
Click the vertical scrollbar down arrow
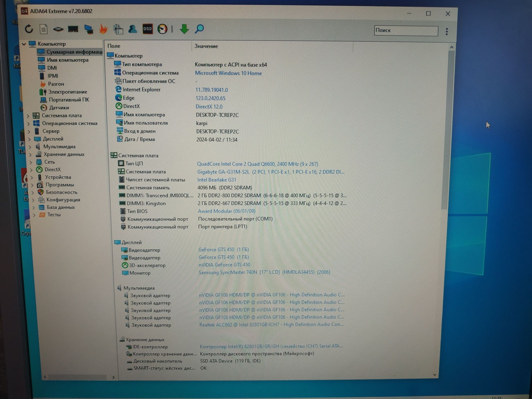pyautogui.click(x=435, y=375)
